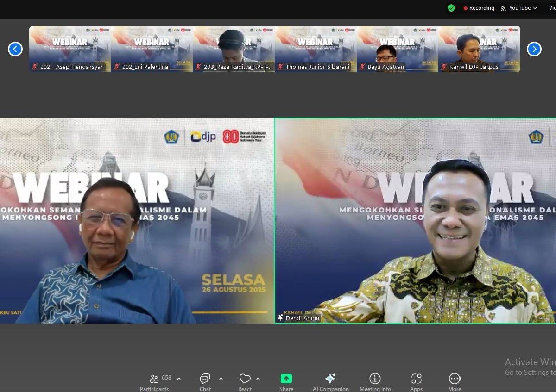Click the React heart icon
The height and width of the screenshot is (392, 556).
[x=245, y=379]
